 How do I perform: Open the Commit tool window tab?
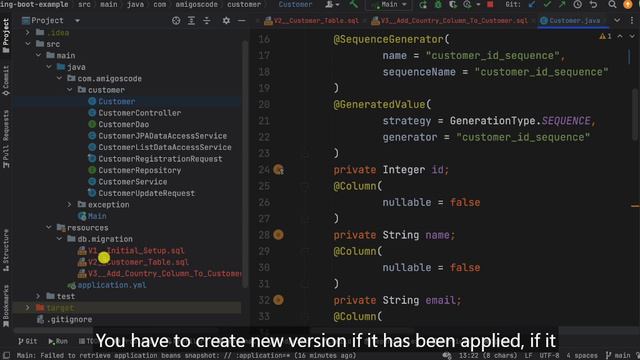click(6, 81)
